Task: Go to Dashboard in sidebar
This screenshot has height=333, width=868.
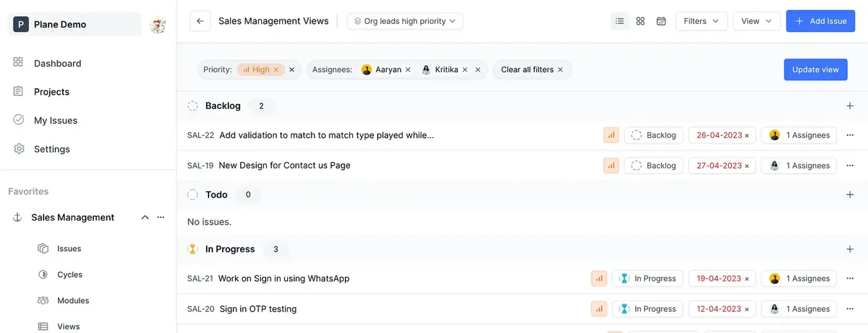Action: (57, 63)
